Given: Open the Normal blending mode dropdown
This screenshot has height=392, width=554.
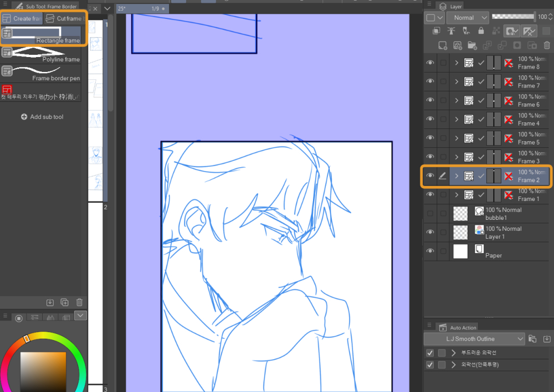Looking at the screenshot, I should click(467, 17).
